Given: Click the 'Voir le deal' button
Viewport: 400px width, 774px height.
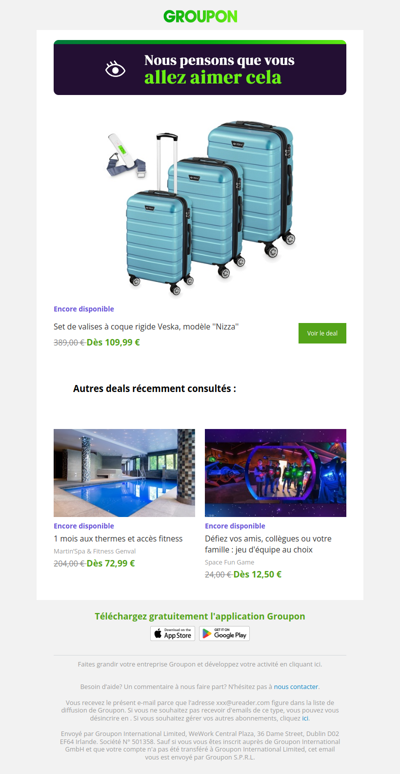Looking at the screenshot, I should [322, 333].
